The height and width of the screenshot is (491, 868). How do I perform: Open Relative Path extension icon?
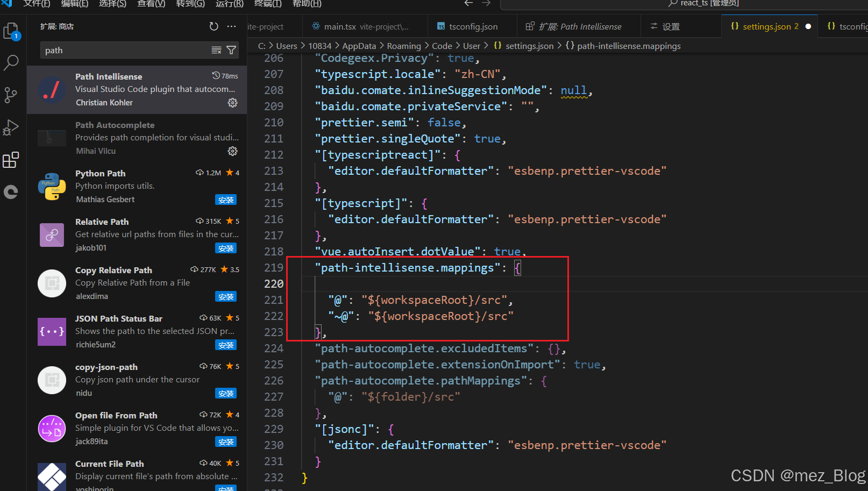click(x=52, y=235)
